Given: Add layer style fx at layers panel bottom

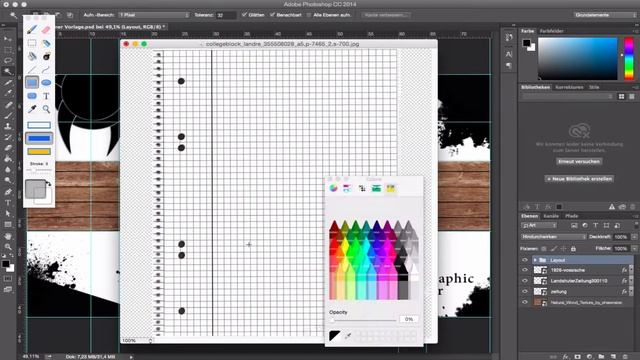Looking at the screenshot, I should pyautogui.click(x=565, y=356).
